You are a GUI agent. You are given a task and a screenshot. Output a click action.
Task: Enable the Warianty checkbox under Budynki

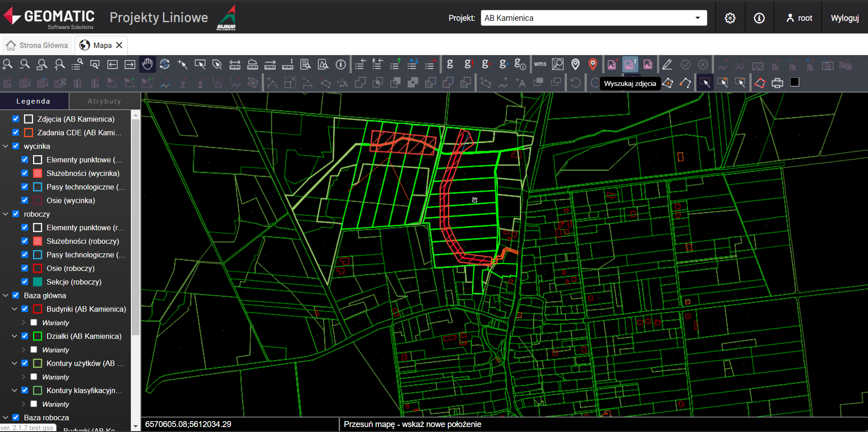pos(34,323)
